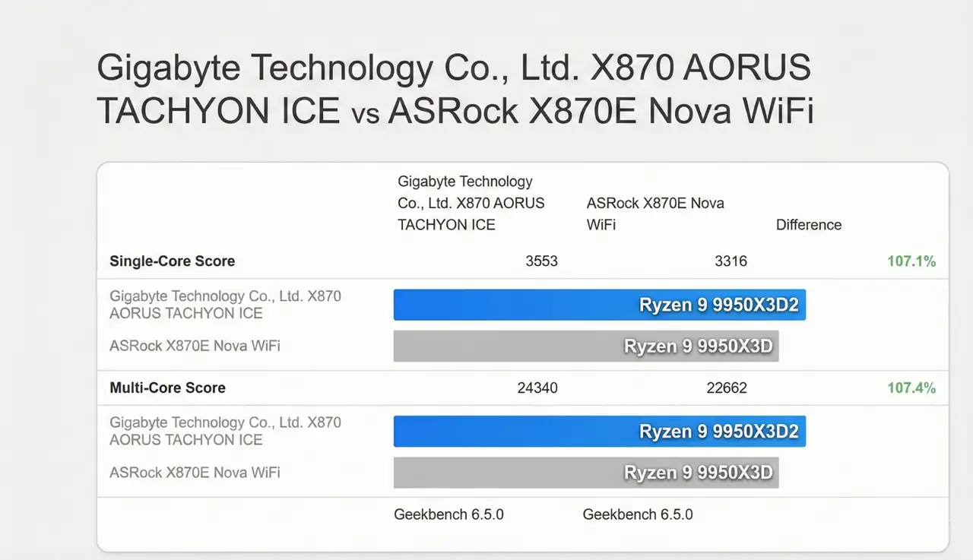Image resolution: width=973 pixels, height=560 pixels.
Task: Click the Gigabyte label beside the multi-core bar
Action: click(226, 431)
